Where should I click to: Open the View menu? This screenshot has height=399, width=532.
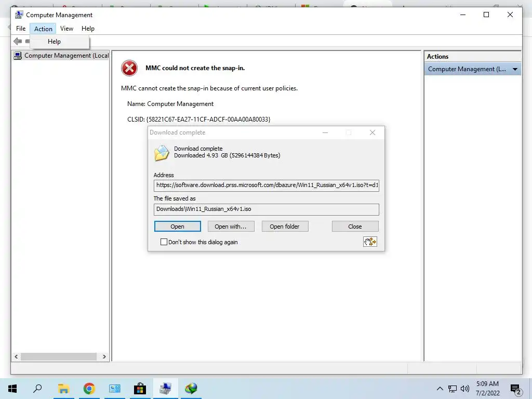click(x=66, y=29)
